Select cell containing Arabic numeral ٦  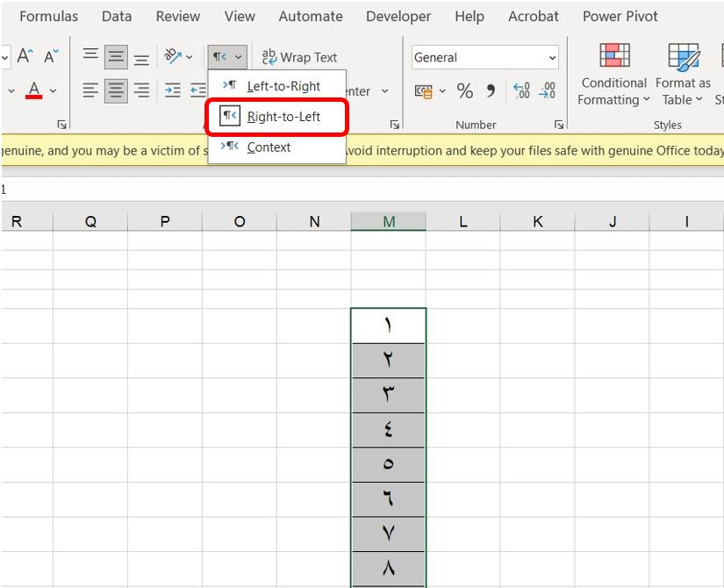[388, 499]
